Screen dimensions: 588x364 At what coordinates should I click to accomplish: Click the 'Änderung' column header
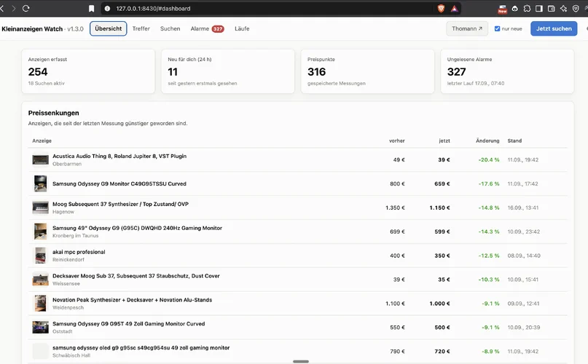487,141
